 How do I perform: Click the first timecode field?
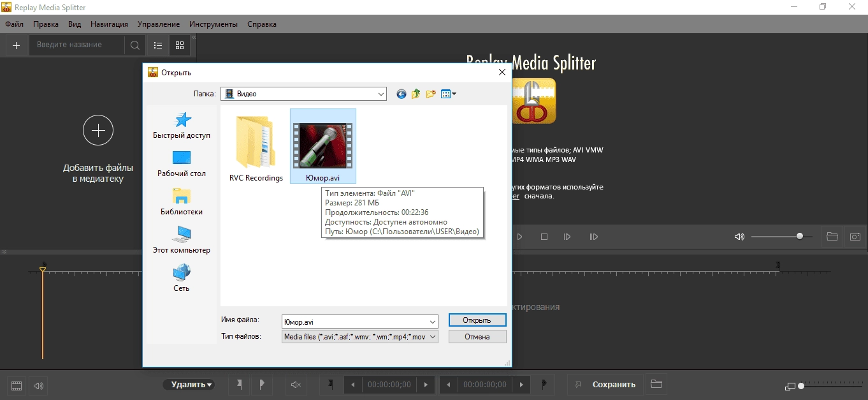click(x=389, y=385)
